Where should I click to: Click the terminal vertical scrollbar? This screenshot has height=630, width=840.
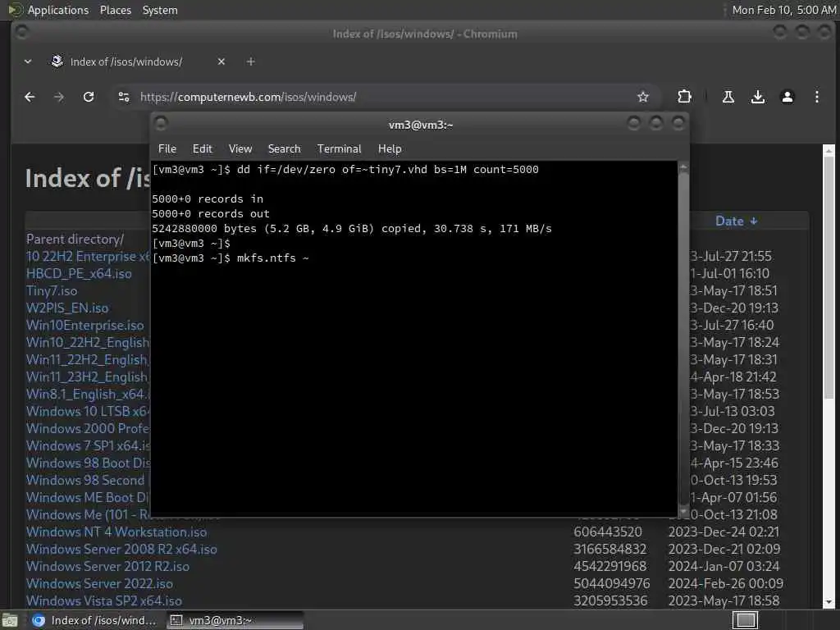pyautogui.click(x=683, y=337)
